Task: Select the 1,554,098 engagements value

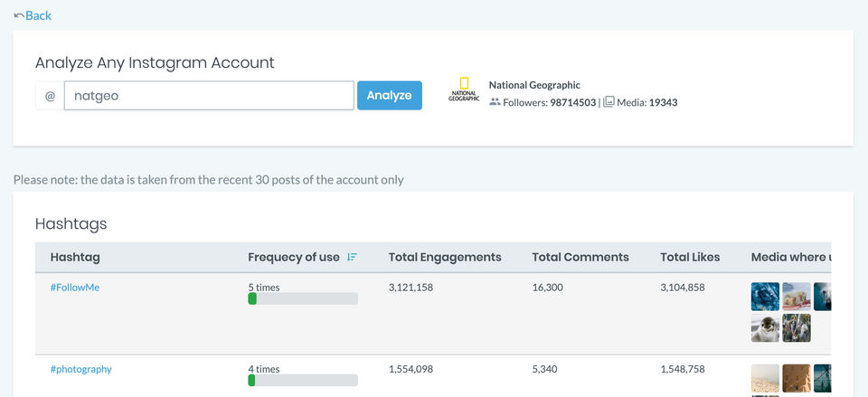Action: click(x=410, y=369)
